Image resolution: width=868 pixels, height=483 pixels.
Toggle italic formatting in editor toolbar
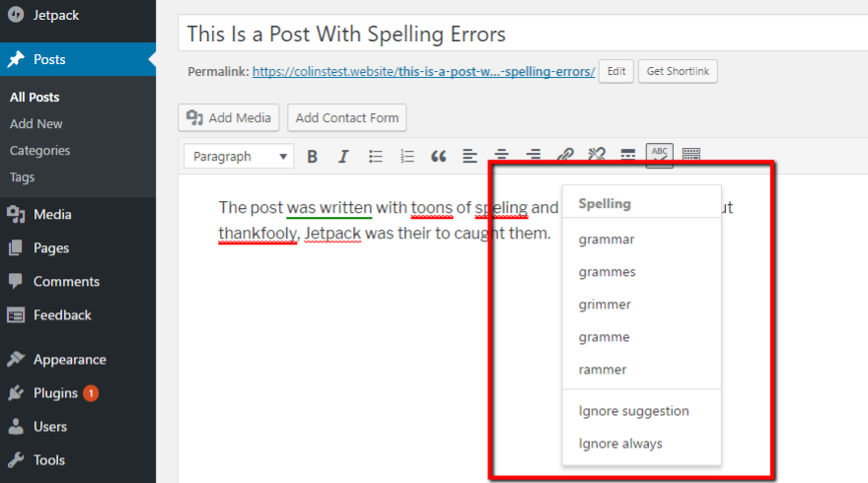coord(343,157)
